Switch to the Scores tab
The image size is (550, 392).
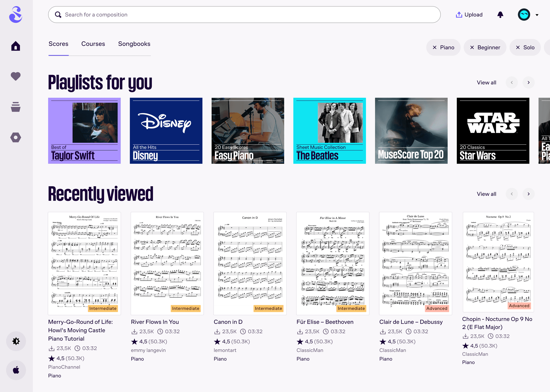point(59,44)
